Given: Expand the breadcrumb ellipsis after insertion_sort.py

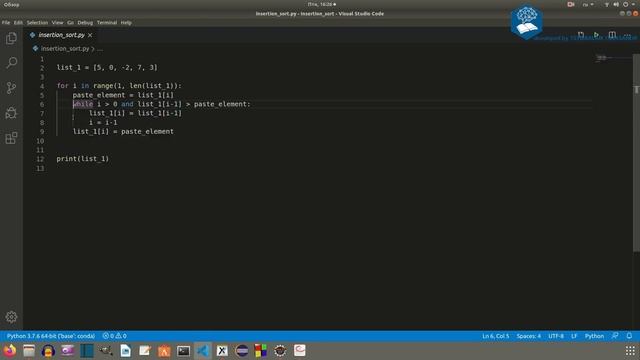Looking at the screenshot, I should tap(100, 49).
